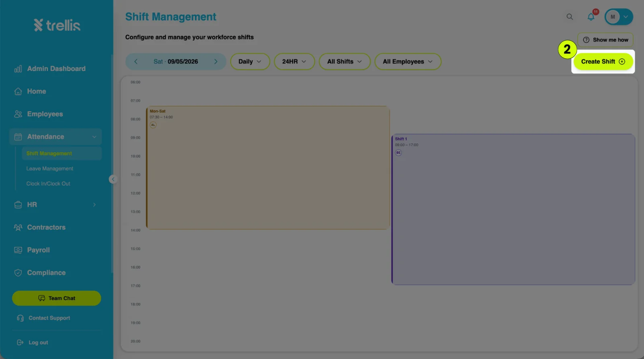
Task: Click the M user avatar
Action: click(613, 17)
